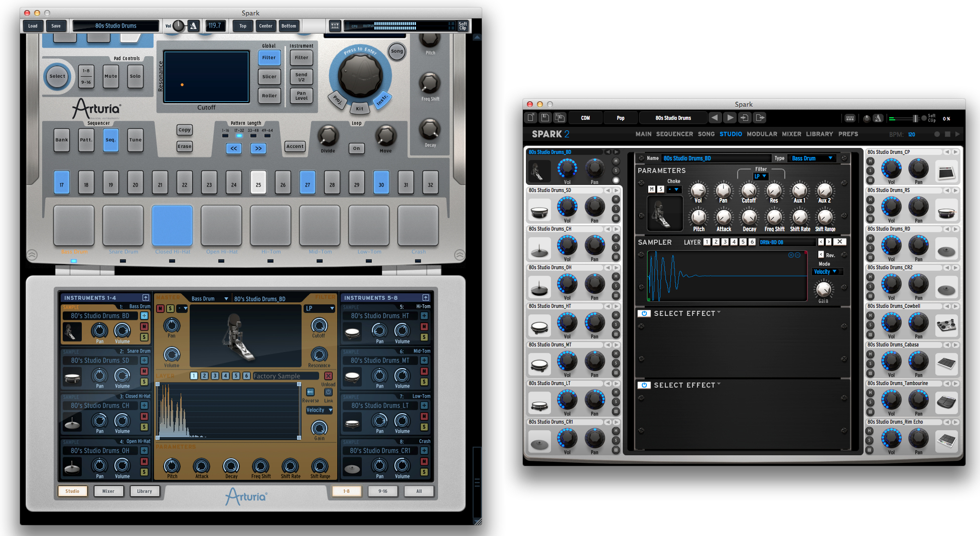Click the Reverse icon in the left window's Layer section

tap(310, 392)
